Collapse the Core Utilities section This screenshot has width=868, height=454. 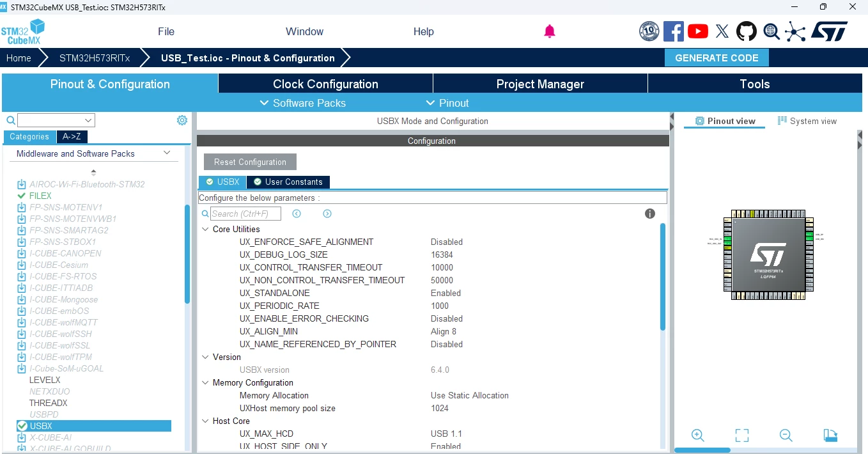205,229
